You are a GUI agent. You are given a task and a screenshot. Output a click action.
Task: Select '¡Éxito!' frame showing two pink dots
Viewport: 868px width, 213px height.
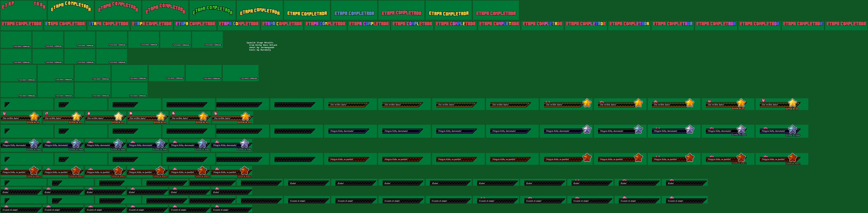coord(590,183)
